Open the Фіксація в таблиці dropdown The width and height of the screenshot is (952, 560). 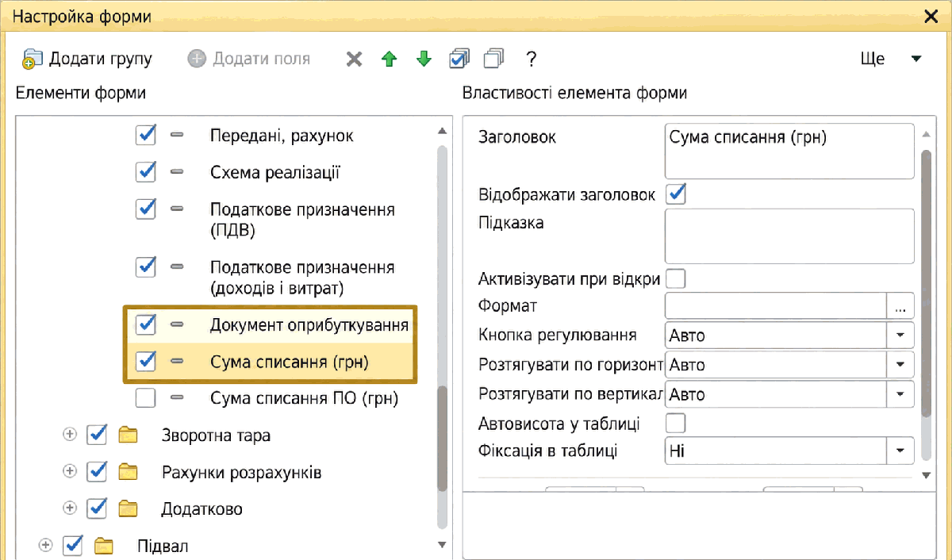900,451
